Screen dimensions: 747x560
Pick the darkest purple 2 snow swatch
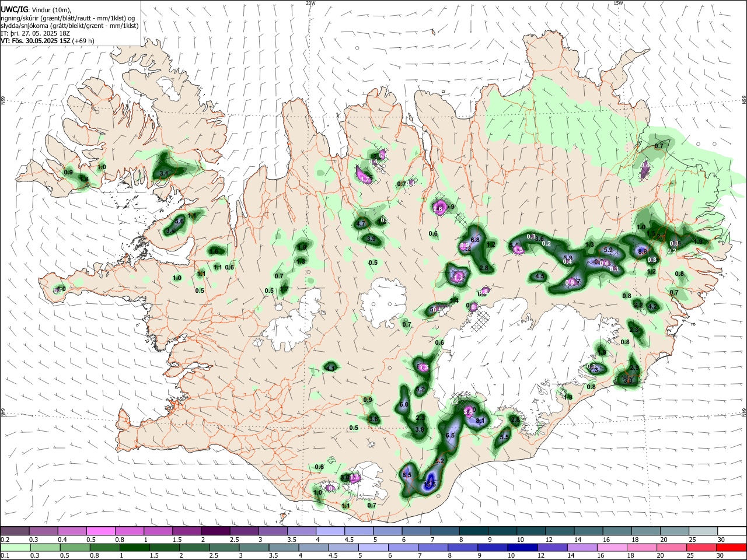[x=215, y=531]
